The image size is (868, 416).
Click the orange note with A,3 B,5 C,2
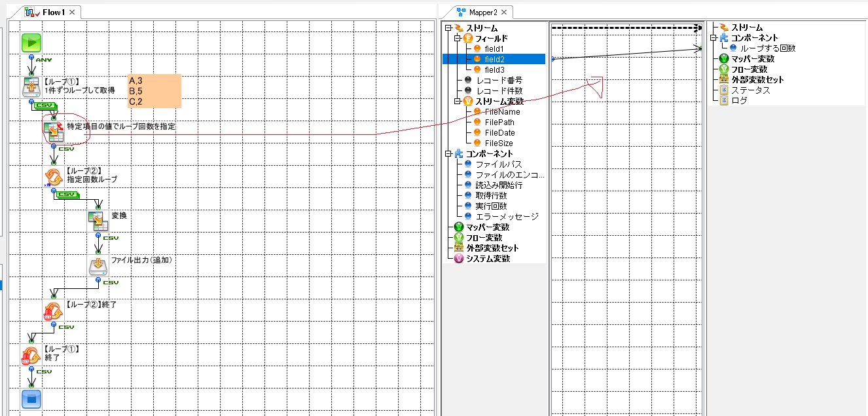tap(154, 90)
